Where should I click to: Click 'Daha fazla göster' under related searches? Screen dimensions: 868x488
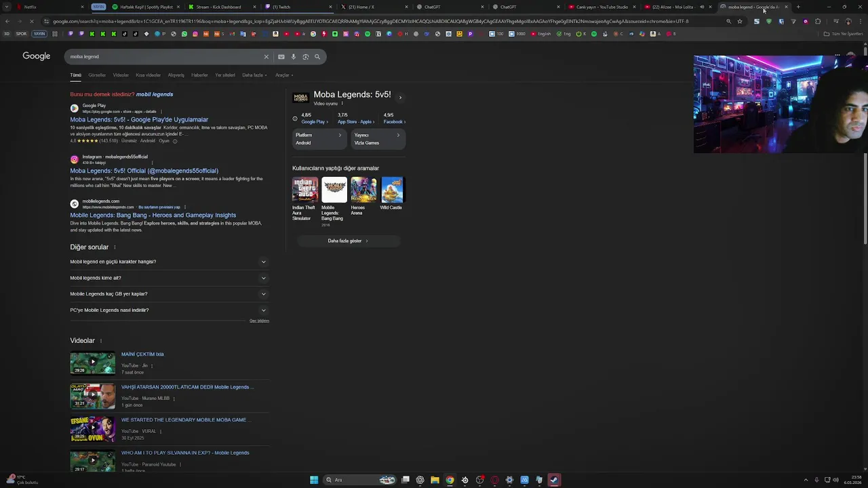coord(348,241)
